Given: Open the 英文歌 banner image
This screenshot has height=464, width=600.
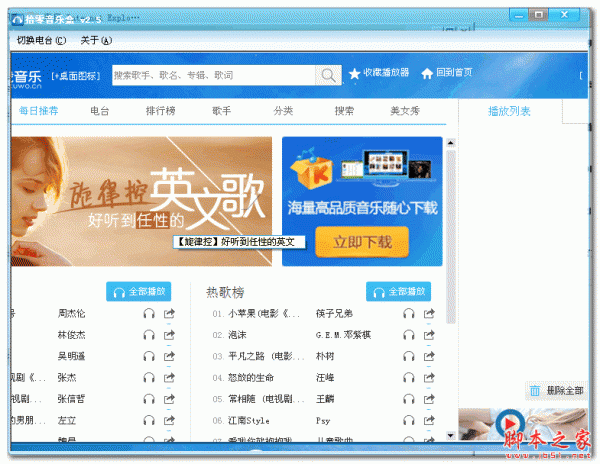Looking at the screenshot, I should point(142,201).
